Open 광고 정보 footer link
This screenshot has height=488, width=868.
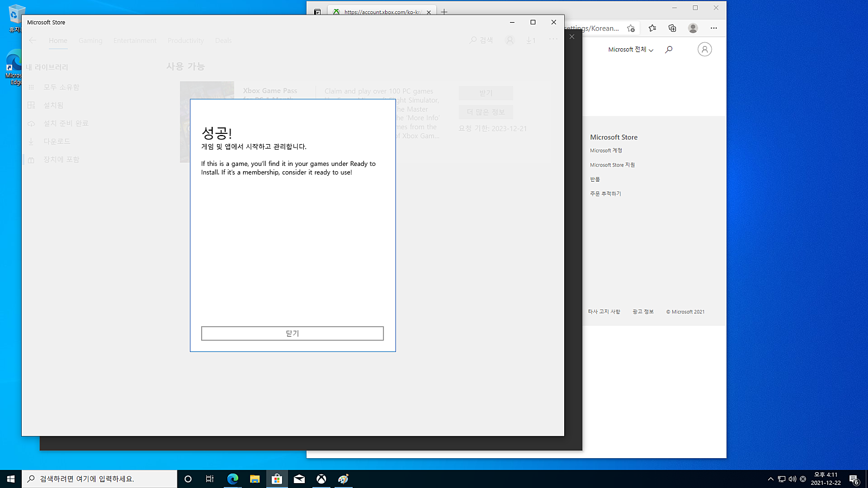click(643, 312)
